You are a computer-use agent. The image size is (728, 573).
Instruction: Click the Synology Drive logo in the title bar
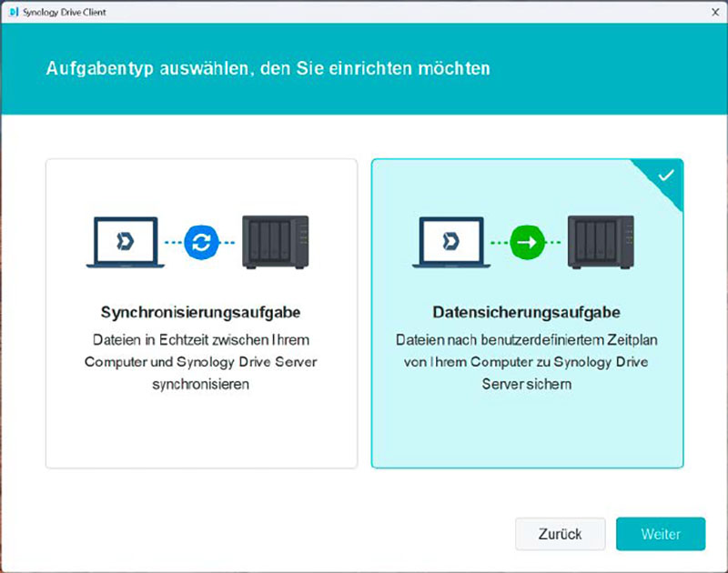tap(11, 12)
